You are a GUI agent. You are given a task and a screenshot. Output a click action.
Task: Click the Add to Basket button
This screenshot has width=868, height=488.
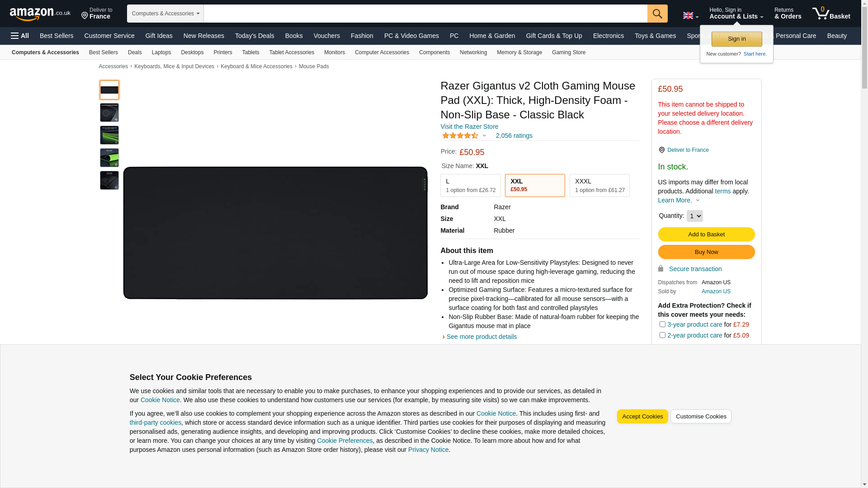click(x=706, y=234)
